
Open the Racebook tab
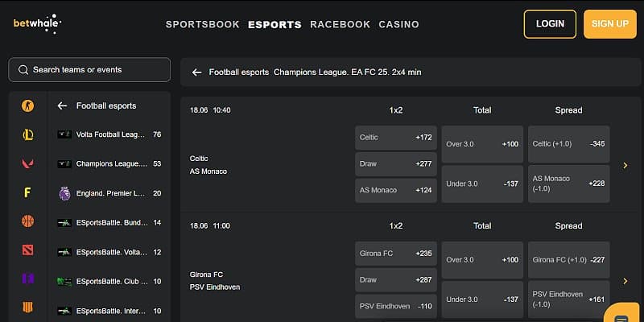pyautogui.click(x=340, y=24)
